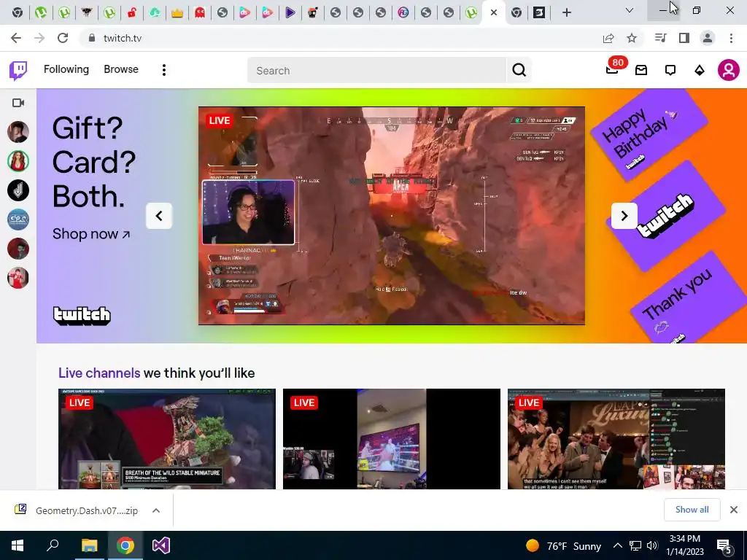Open the network icon in system tray
The height and width of the screenshot is (560, 747).
(635, 545)
